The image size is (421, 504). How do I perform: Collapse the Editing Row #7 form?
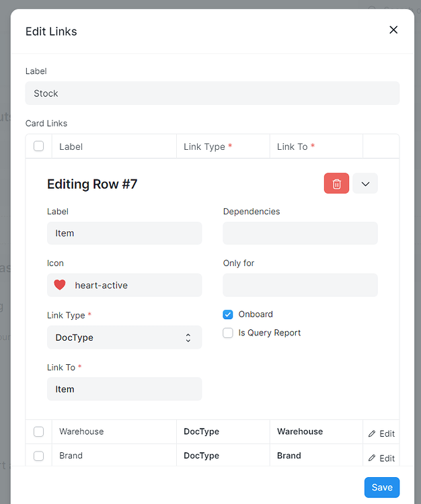[365, 183]
